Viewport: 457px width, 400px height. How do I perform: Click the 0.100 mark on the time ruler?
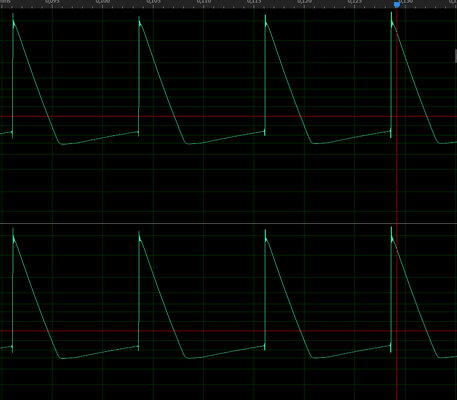(x=103, y=2)
